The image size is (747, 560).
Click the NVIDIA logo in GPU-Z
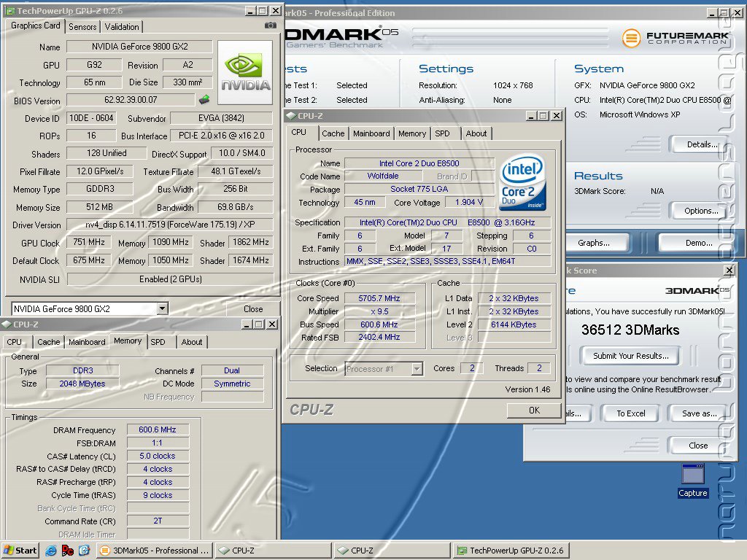245,72
